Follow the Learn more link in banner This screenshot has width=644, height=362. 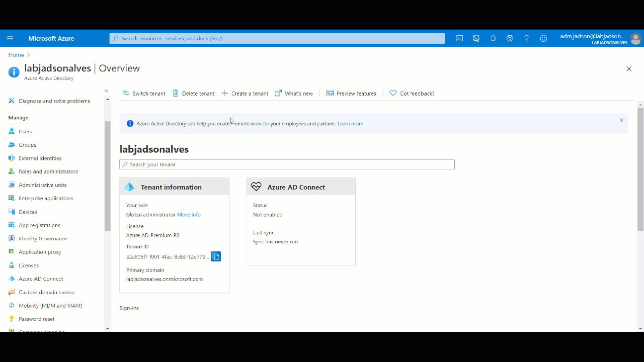tap(350, 124)
